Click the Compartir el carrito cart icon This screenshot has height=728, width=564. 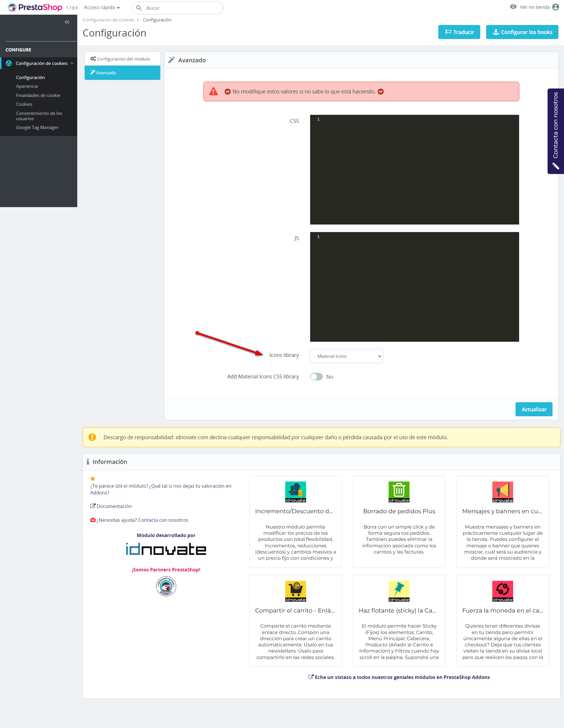[x=295, y=591]
